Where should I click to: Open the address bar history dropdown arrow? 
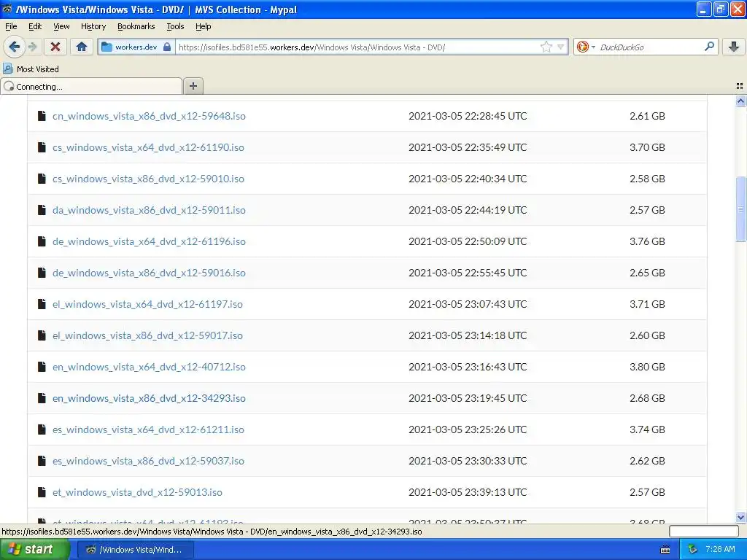(561, 47)
